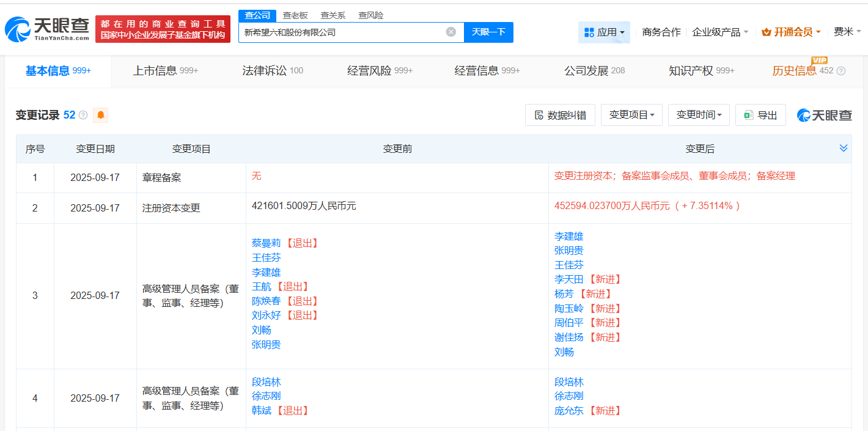Click the 变更记录 section heading

point(37,115)
